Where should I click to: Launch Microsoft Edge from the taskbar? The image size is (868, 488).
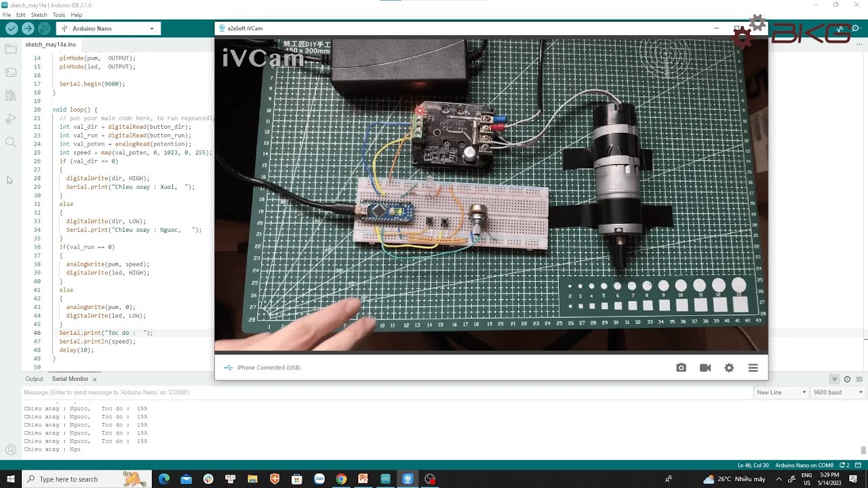pyautogui.click(x=164, y=479)
